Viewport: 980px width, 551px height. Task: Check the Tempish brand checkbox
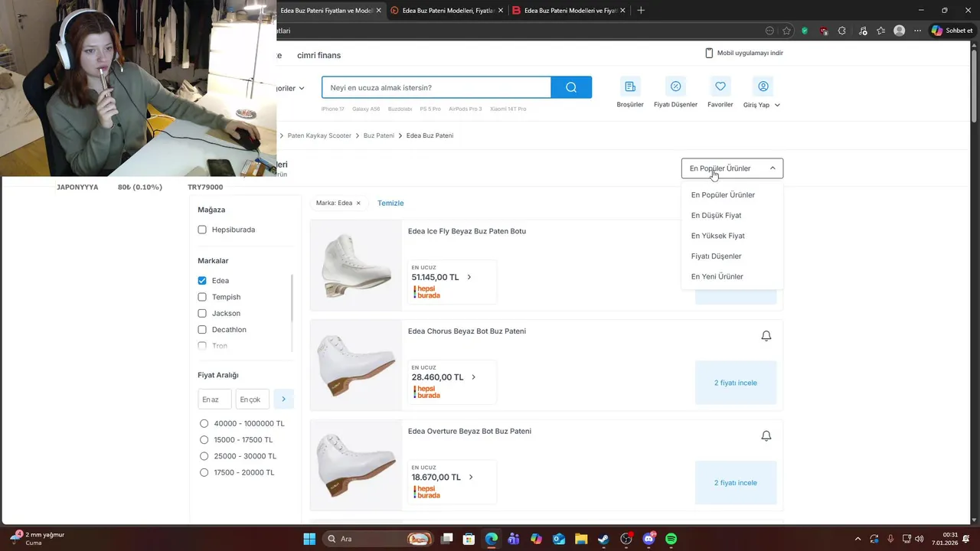(x=202, y=297)
